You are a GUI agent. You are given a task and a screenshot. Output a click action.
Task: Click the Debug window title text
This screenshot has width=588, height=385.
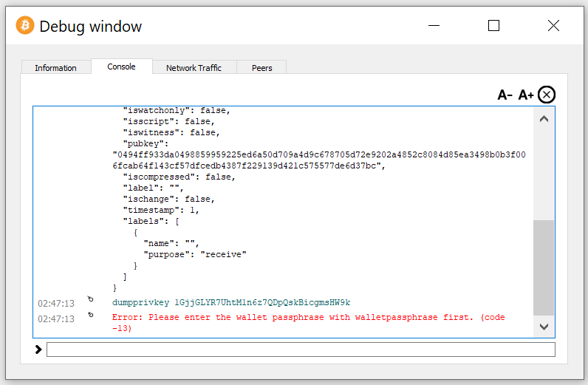point(91,27)
